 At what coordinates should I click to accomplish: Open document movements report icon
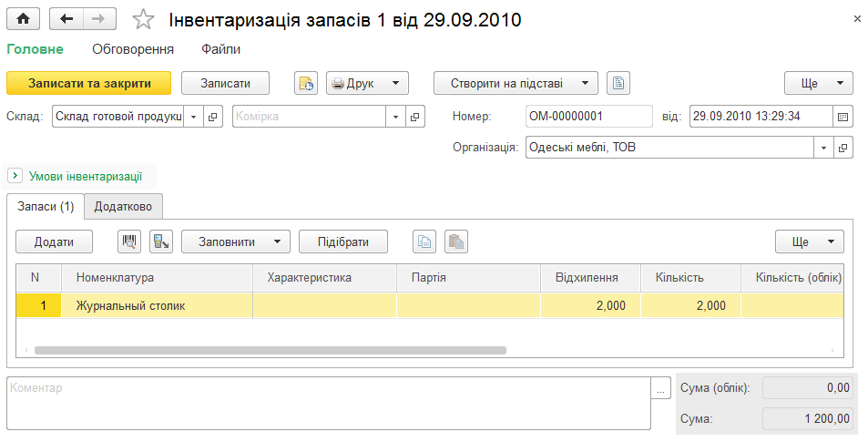click(305, 84)
